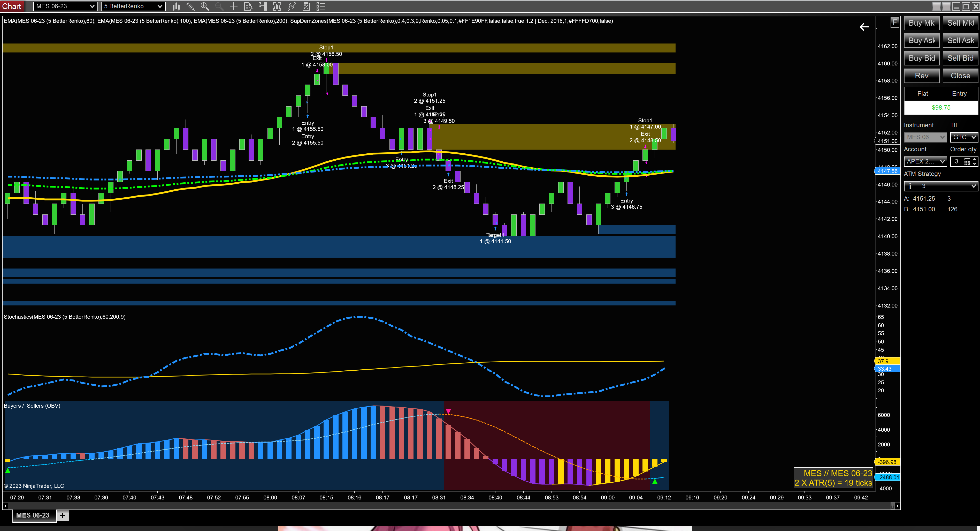Open the strategies line-graph icon
This screenshot has height=531, width=980.
pos(292,6)
